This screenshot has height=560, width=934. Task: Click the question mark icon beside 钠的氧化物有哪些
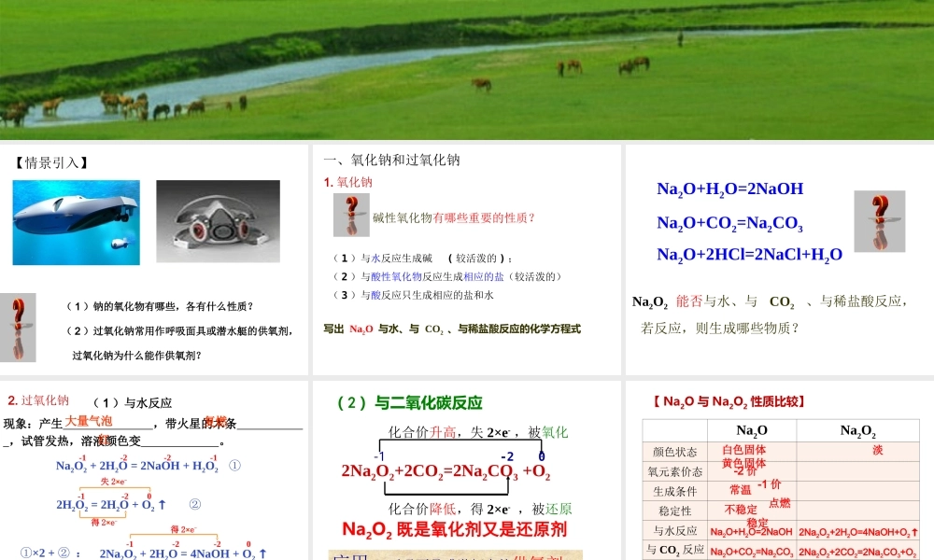point(18,328)
